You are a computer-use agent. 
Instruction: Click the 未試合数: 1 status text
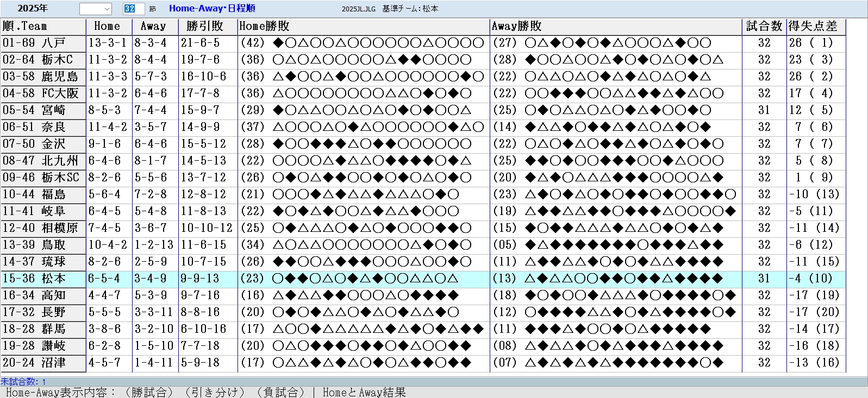tap(23, 382)
